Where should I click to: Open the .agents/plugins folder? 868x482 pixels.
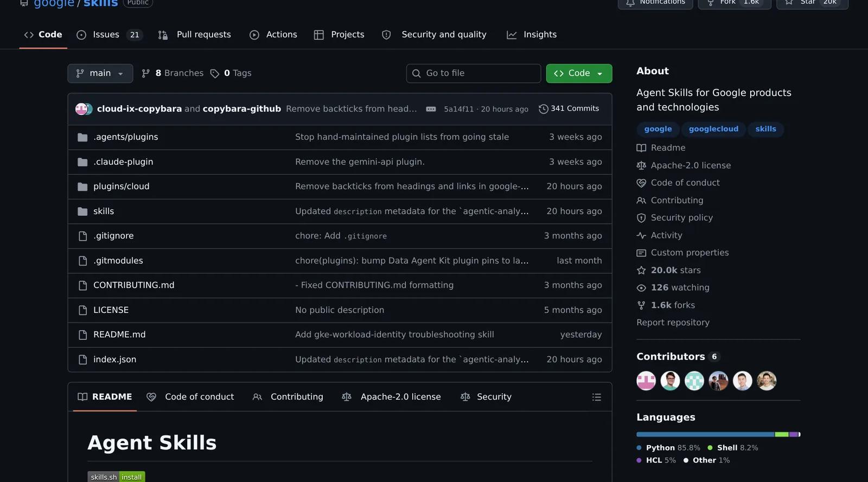pos(125,137)
